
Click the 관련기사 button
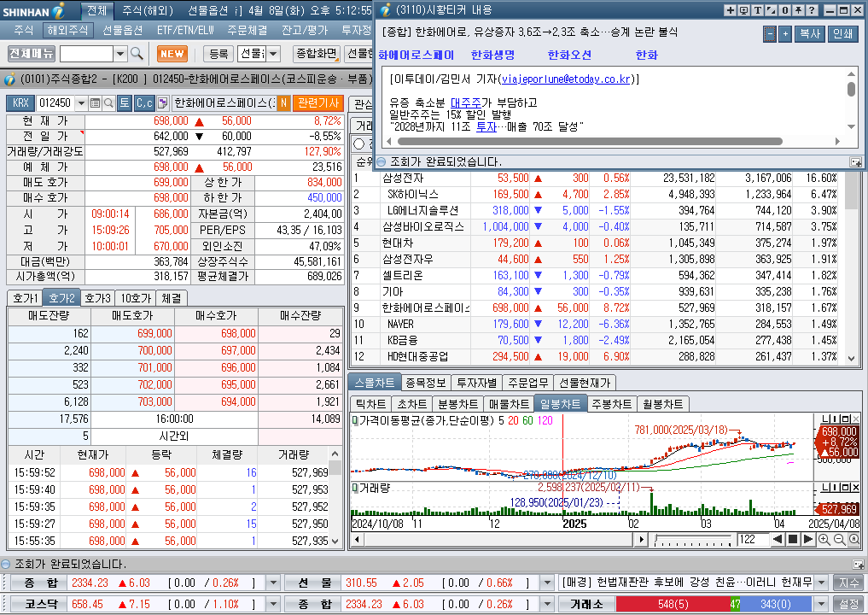[318, 103]
